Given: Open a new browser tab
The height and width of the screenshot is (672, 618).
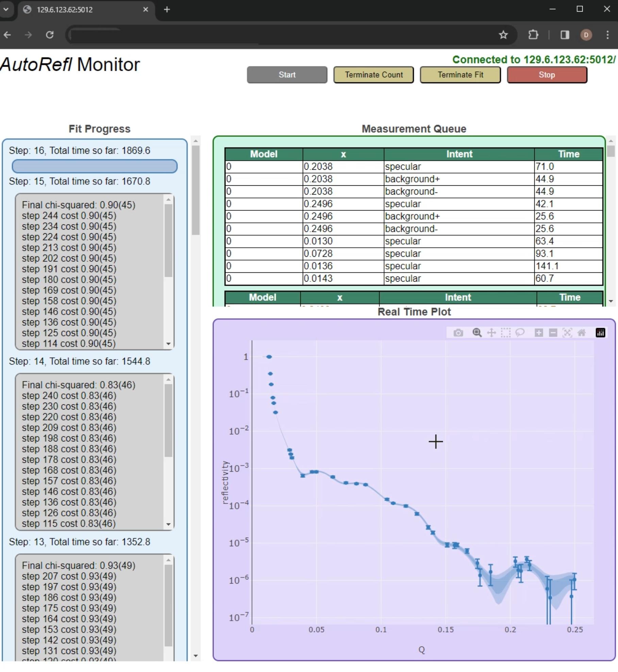Looking at the screenshot, I should 167,10.
